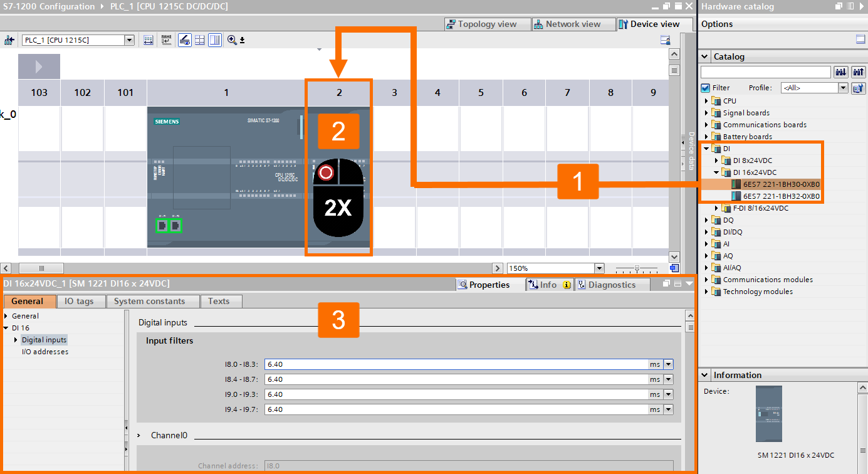Expand the Technology modules folder

point(706,292)
